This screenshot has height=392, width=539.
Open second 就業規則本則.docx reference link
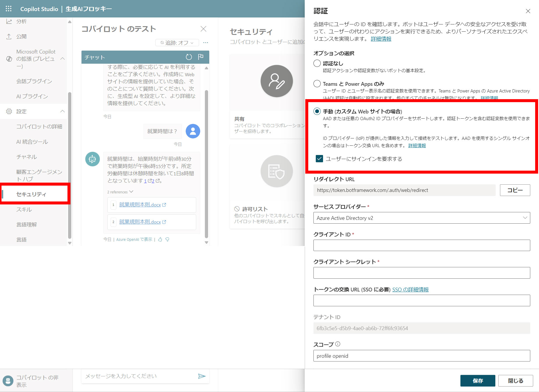point(140,222)
